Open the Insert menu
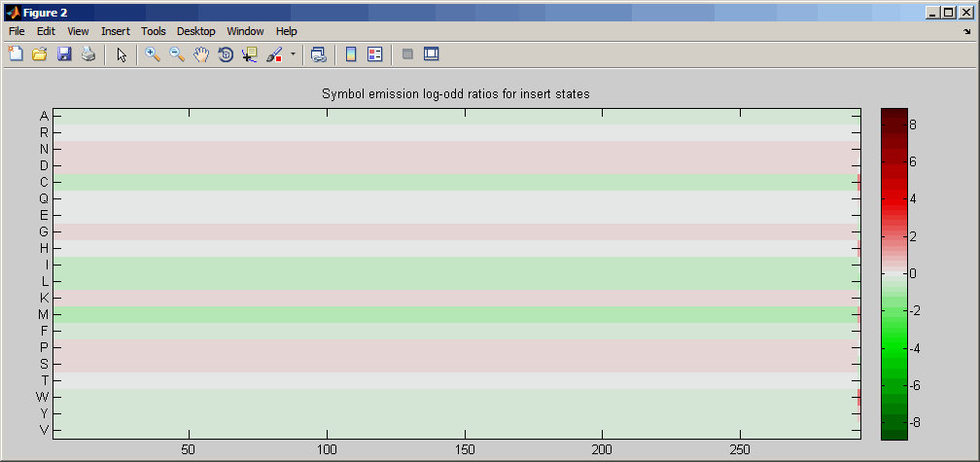Image resolution: width=980 pixels, height=462 pixels. 116,31
